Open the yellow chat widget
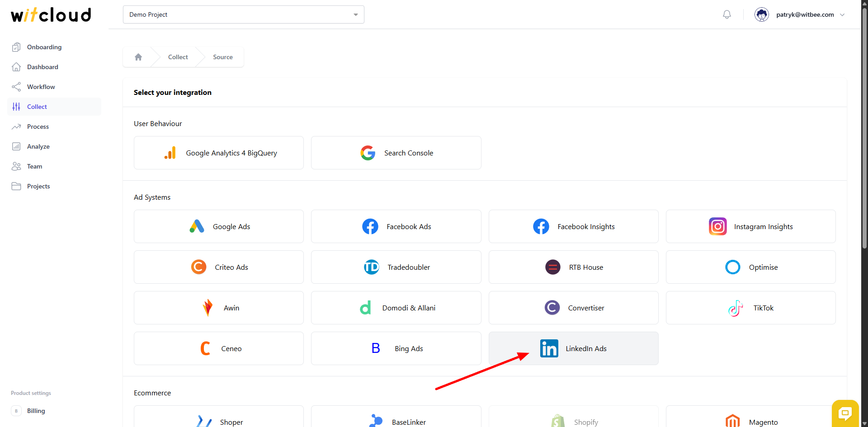Screen dimensions: 868x427 tap(845, 413)
